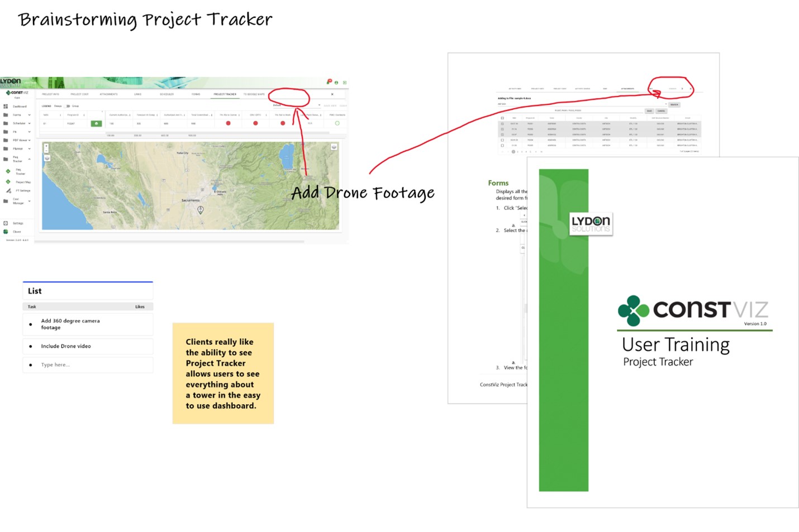Click the Search button in document screenshot
Screen dimensions: 799x532
coord(674,104)
